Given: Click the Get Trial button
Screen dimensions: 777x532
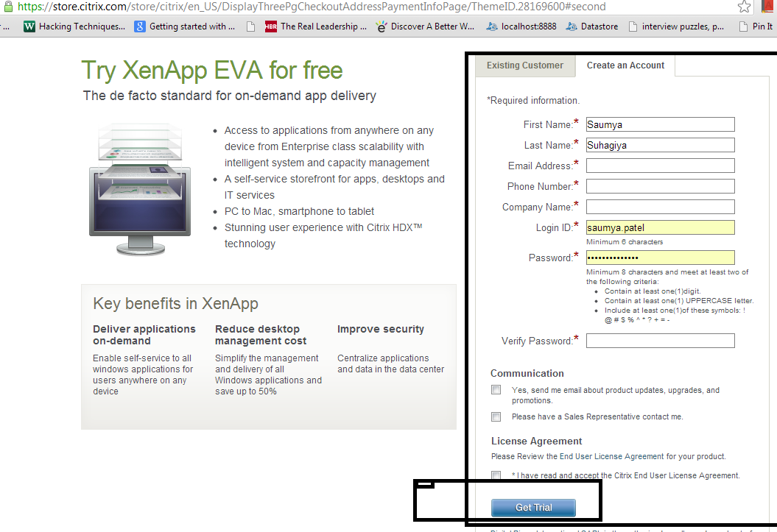Looking at the screenshot, I should click(x=533, y=507).
